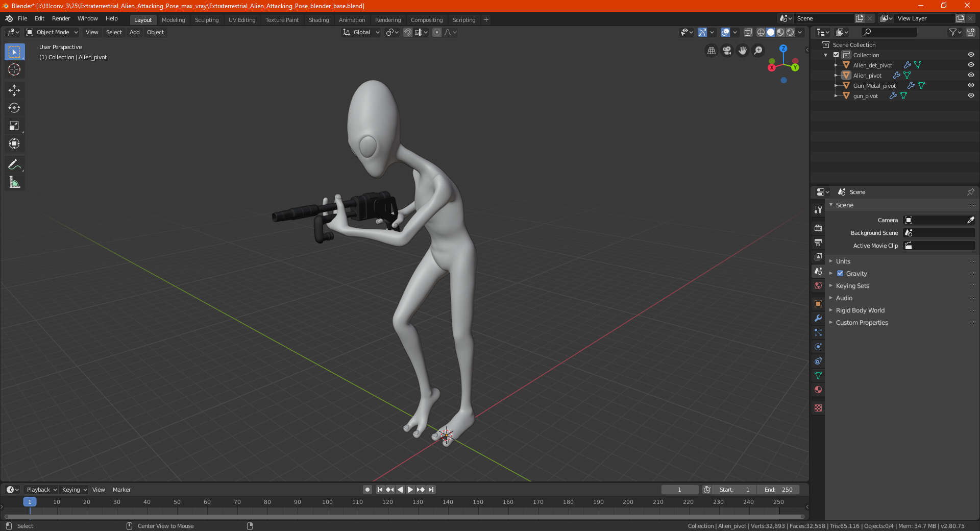
Task: Open the World properties tab
Action: pos(818,285)
